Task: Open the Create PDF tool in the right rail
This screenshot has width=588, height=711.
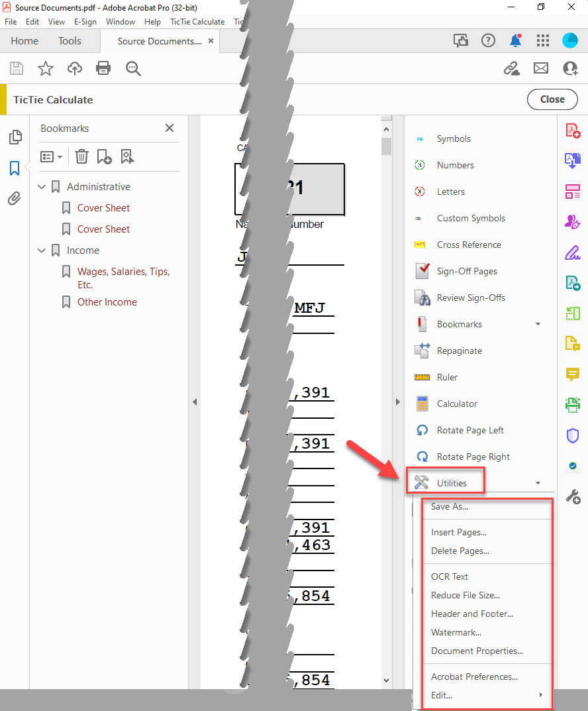Action: pyautogui.click(x=573, y=131)
